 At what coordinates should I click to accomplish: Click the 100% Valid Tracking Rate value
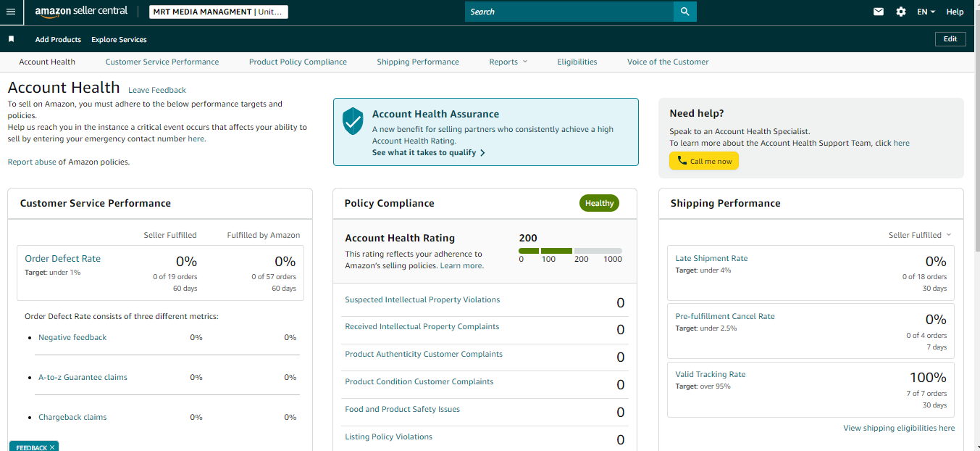pos(928,377)
